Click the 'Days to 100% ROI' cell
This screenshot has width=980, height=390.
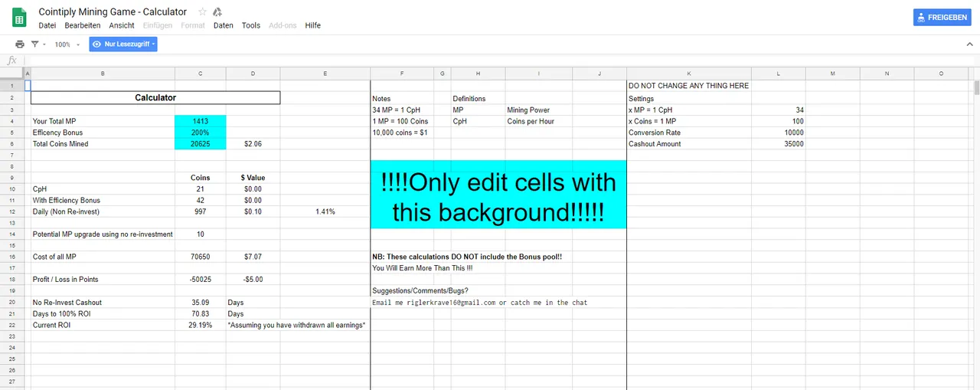[x=103, y=314]
